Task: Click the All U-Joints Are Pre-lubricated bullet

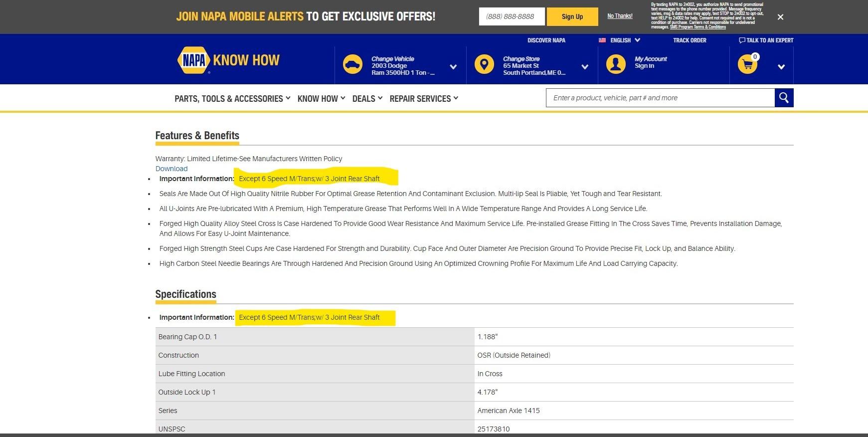Action: [x=403, y=209]
